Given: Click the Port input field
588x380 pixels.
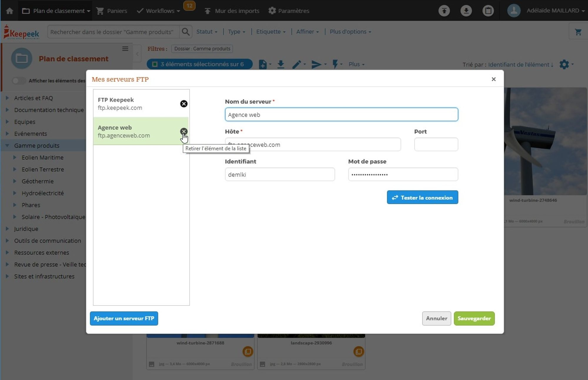Looking at the screenshot, I should [x=436, y=144].
